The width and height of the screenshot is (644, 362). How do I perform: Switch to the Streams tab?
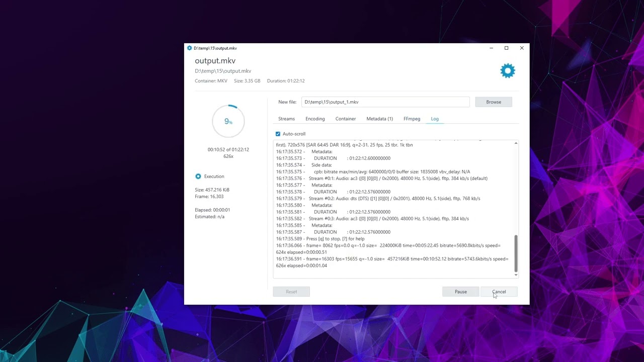[286, 119]
